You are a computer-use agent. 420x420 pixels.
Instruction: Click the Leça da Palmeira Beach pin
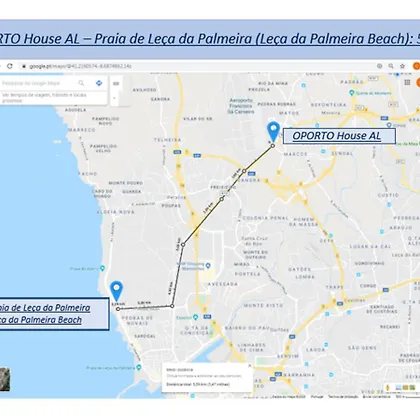[x=116, y=291]
